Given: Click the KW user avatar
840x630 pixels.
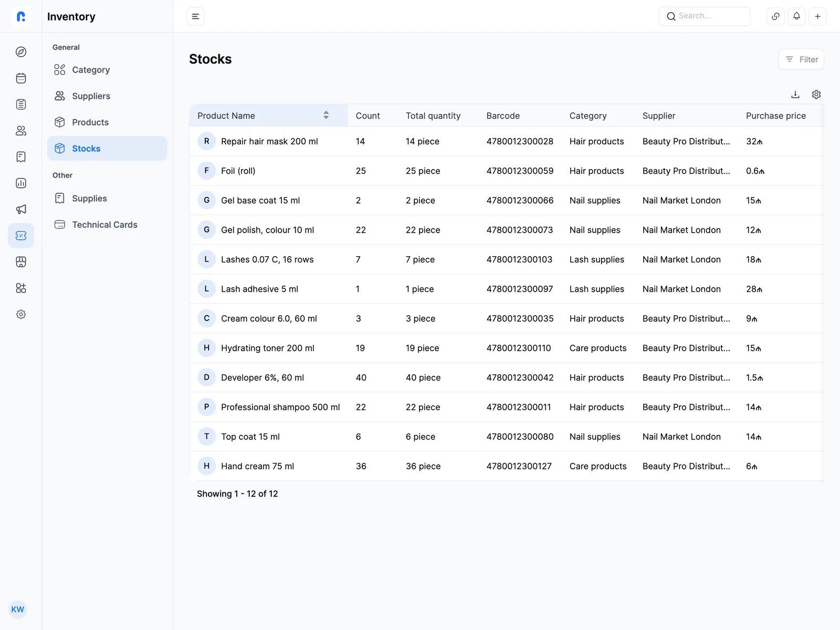Looking at the screenshot, I should pos(18,610).
